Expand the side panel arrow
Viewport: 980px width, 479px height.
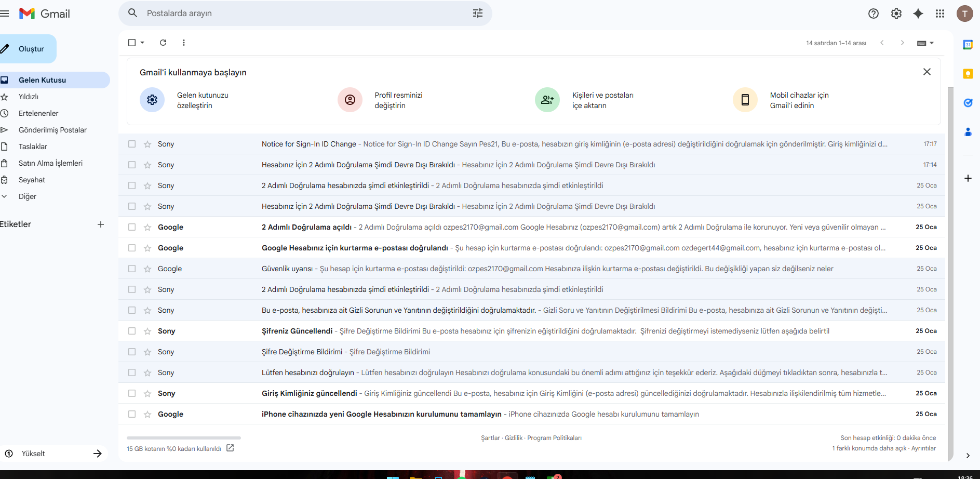968,456
